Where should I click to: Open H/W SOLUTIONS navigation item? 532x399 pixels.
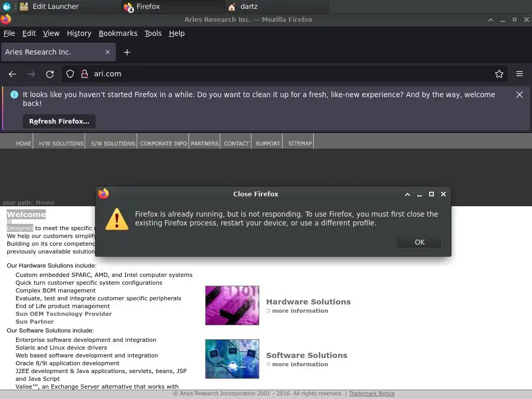(x=61, y=143)
